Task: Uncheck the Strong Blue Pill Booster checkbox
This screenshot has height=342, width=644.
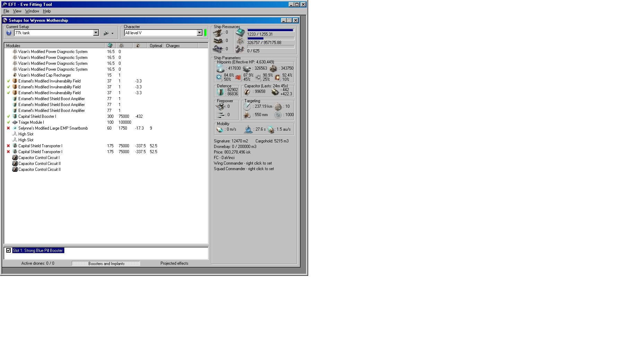Action: click(x=8, y=250)
